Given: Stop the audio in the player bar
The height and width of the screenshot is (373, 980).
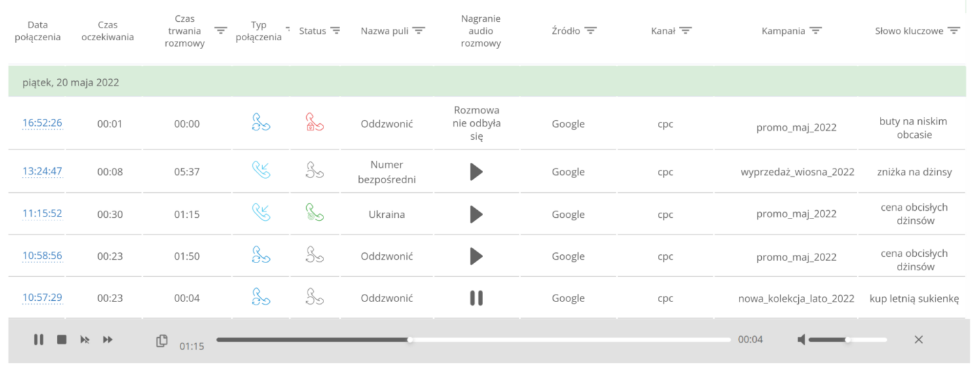Looking at the screenshot, I should coord(61,340).
